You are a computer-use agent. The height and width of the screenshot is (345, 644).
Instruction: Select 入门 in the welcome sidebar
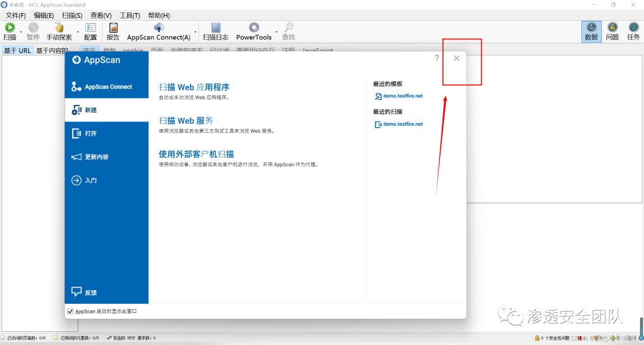[x=107, y=180]
